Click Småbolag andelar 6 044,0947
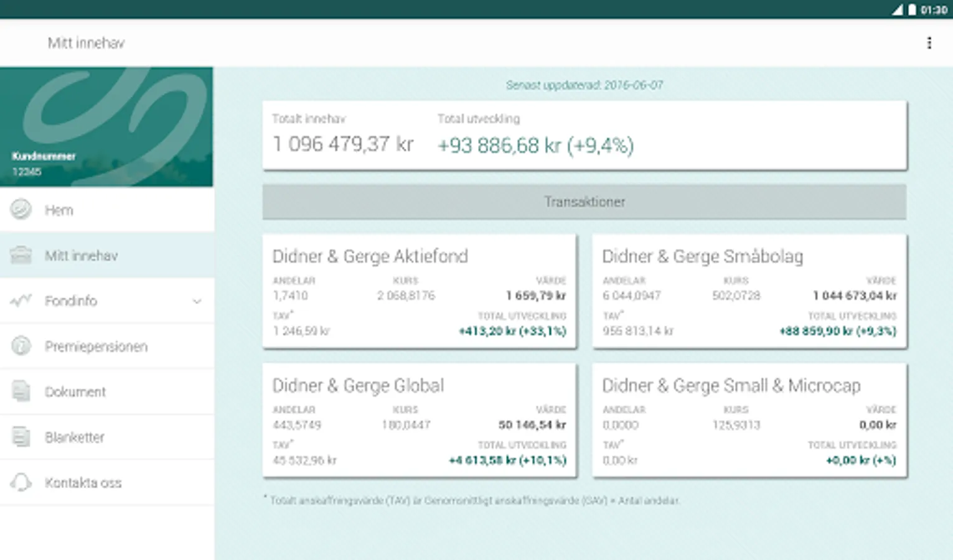The width and height of the screenshot is (953, 560). coord(632,296)
